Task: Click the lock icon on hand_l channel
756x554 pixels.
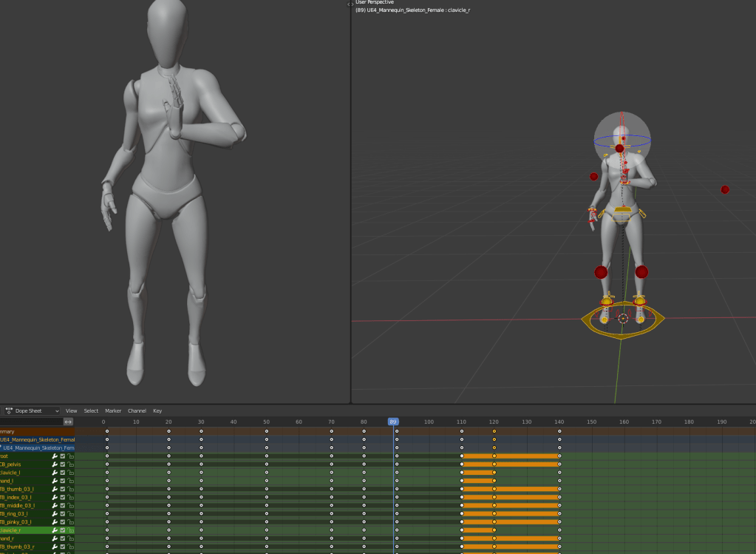Action: coord(71,481)
